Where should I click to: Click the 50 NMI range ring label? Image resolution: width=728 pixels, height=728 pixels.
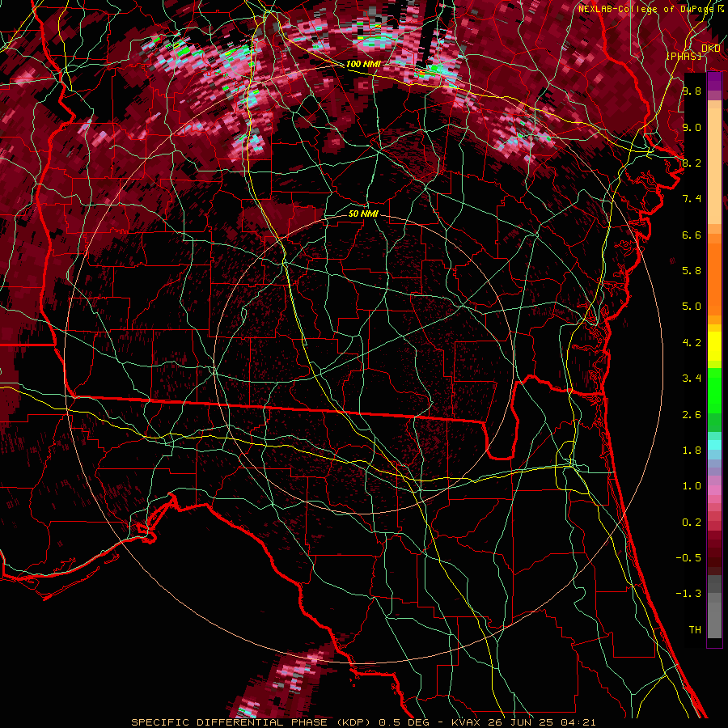(x=363, y=214)
